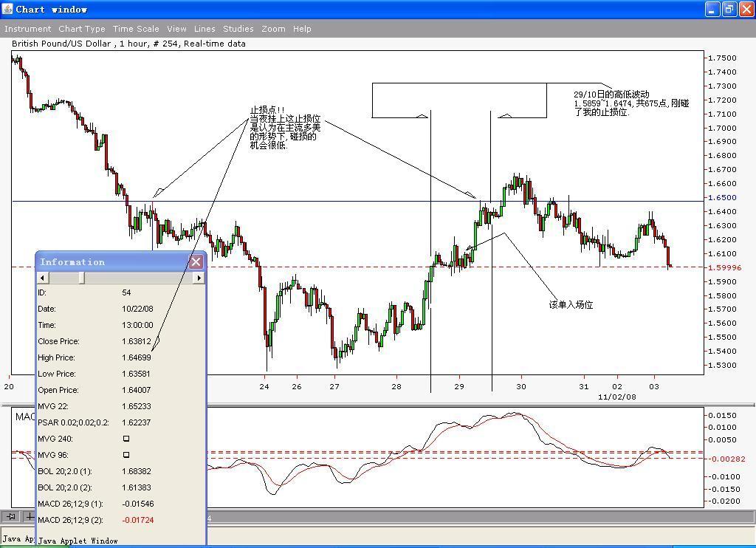Click the MVG 240 label
This screenshot has height=548, width=756.
click(55, 439)
